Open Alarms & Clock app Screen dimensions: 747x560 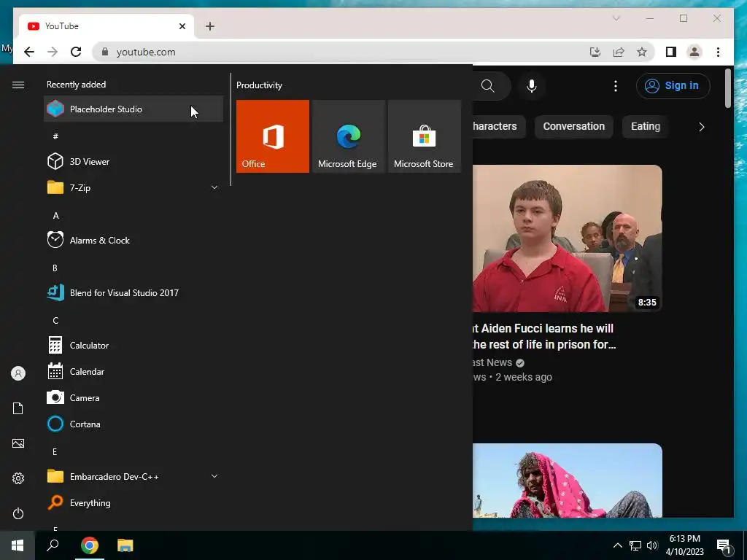tap(133, 240)
